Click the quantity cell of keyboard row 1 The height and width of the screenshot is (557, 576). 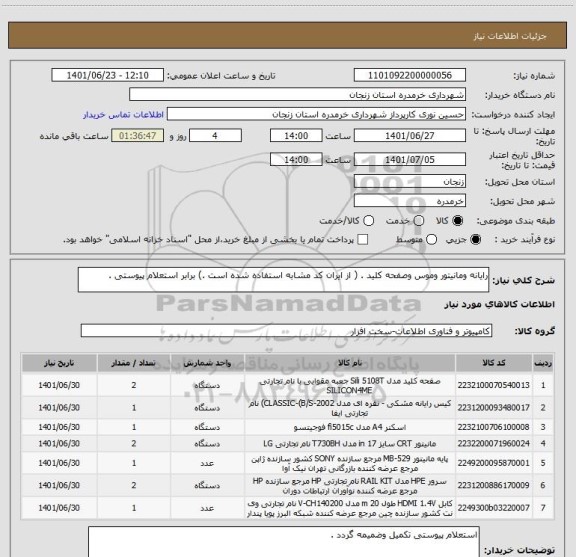point(134,385)
